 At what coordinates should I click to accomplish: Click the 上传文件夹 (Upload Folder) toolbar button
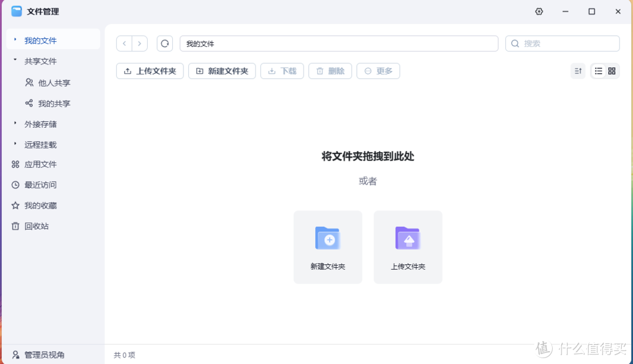click(x=149, y=70)
